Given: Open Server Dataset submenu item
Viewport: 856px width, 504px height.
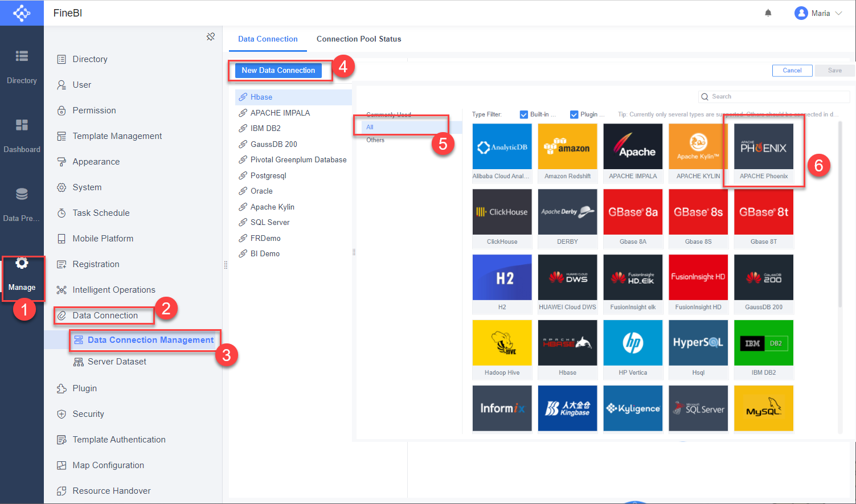Looking at the screenshot, I should [x=110, y=362].
